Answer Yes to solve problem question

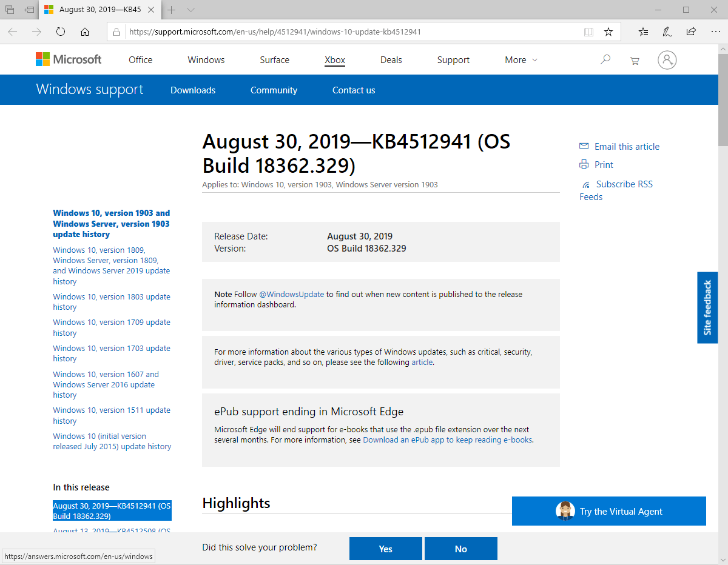[386, 549]
